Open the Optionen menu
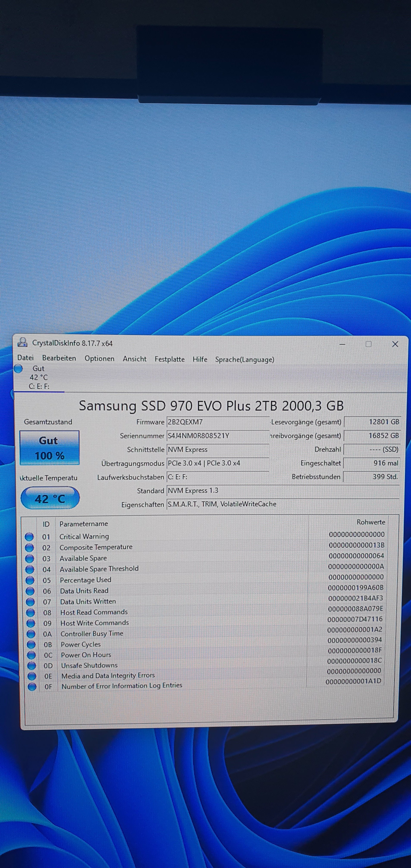411x868 pixels. coord(100,358)
